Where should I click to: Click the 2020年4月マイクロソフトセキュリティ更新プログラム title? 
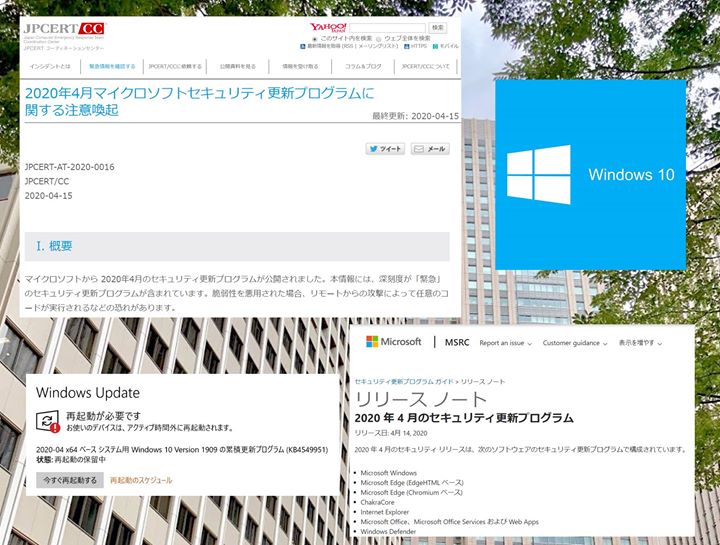(199, 101)
